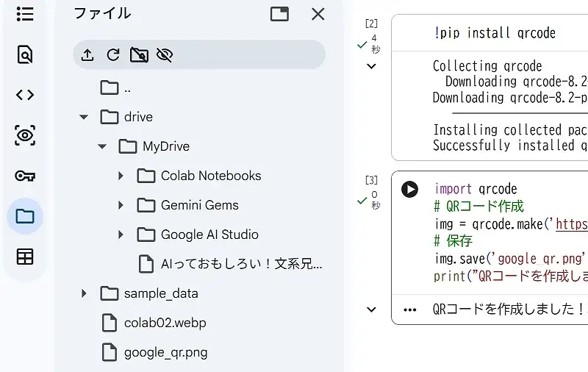588x372 pixels.
Task: Select the google_qr.png file
Action: pos(165,352)
